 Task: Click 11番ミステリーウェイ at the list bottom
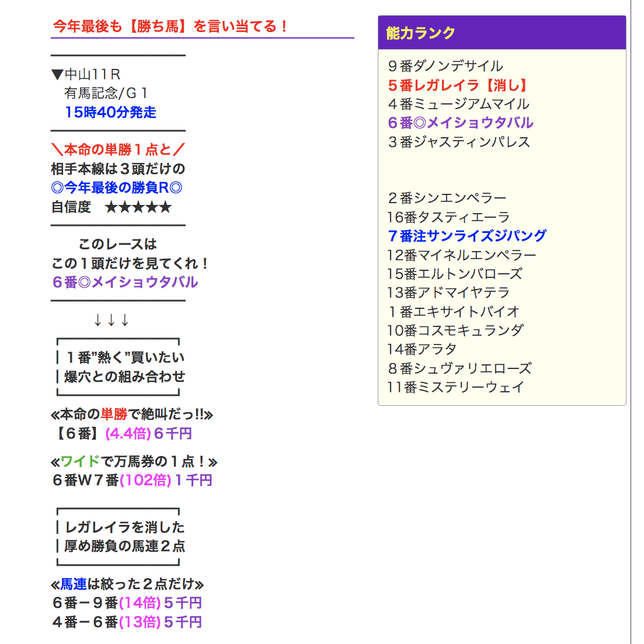point(455,387)
